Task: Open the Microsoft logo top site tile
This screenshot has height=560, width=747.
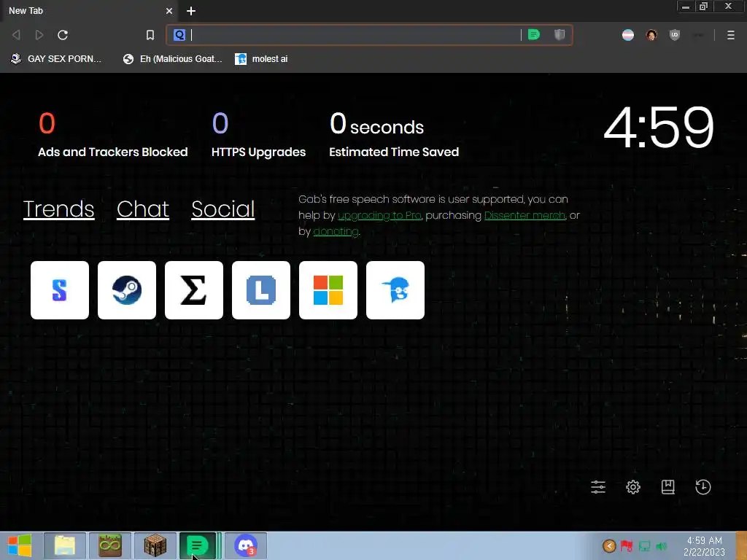Action: (328, 290)
